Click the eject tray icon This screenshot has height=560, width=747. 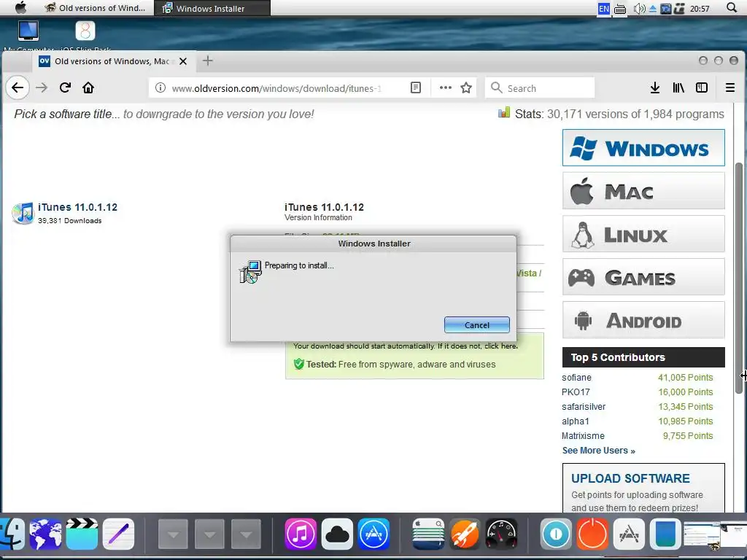point(653,9)
